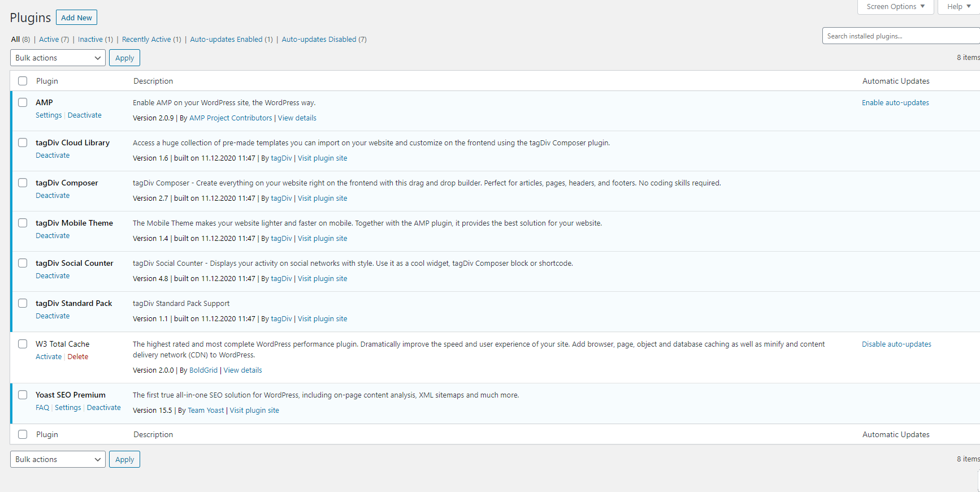Open the Bulk actions dropdown above the table

[58, 58]
